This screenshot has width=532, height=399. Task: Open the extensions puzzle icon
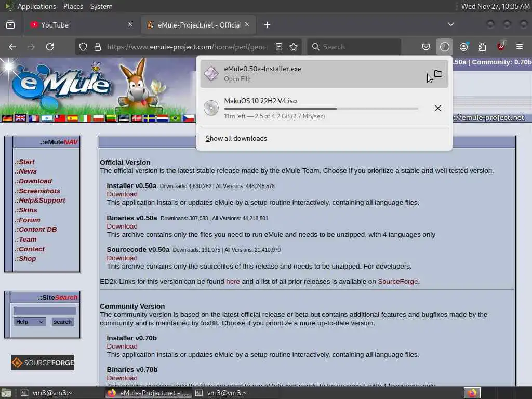click(x=482, y=47)
